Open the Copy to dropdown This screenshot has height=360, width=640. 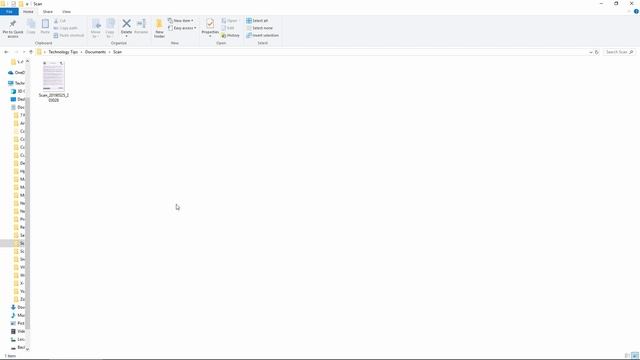pyautogui.click(x=110, y=29)
